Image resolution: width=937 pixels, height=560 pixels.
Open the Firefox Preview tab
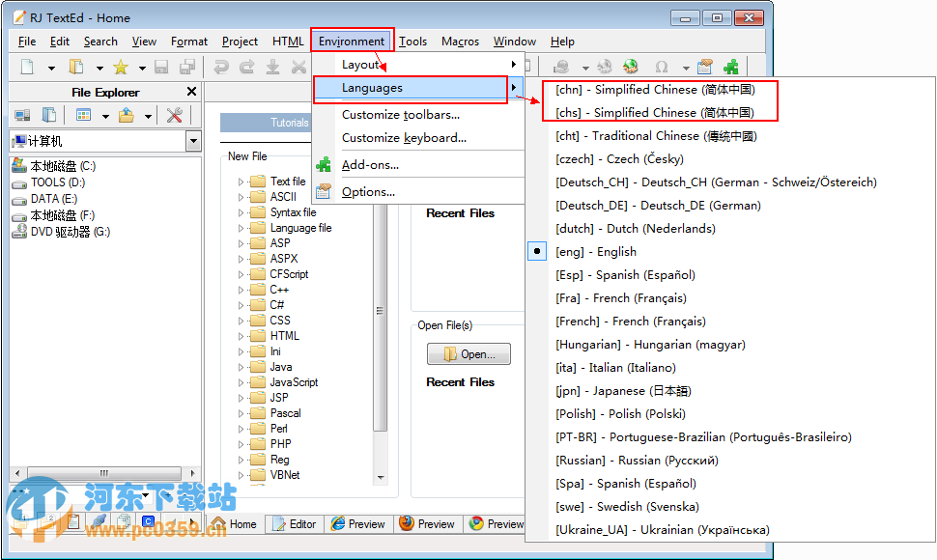[428, 523]
